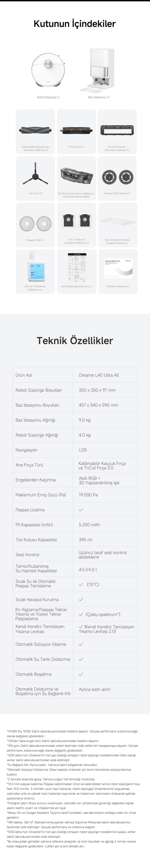Click the Robot Süpürge product image
The width and height of the screenshot is (150, 868).
(x=48, y=69)
